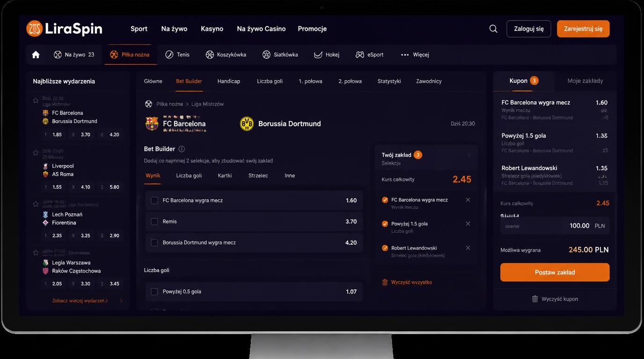644x359 pixels.
Task: Check the Remis checkbox
Action: tap(154, 222)
